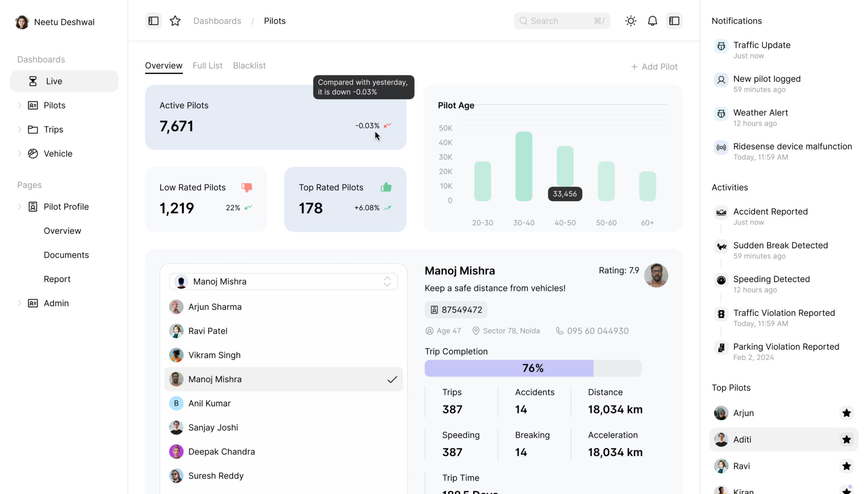This screenshot has height=494, width=868.
Task: Click the Weather Alert icon
Action: pyautogui.click(x=721, y=113)
